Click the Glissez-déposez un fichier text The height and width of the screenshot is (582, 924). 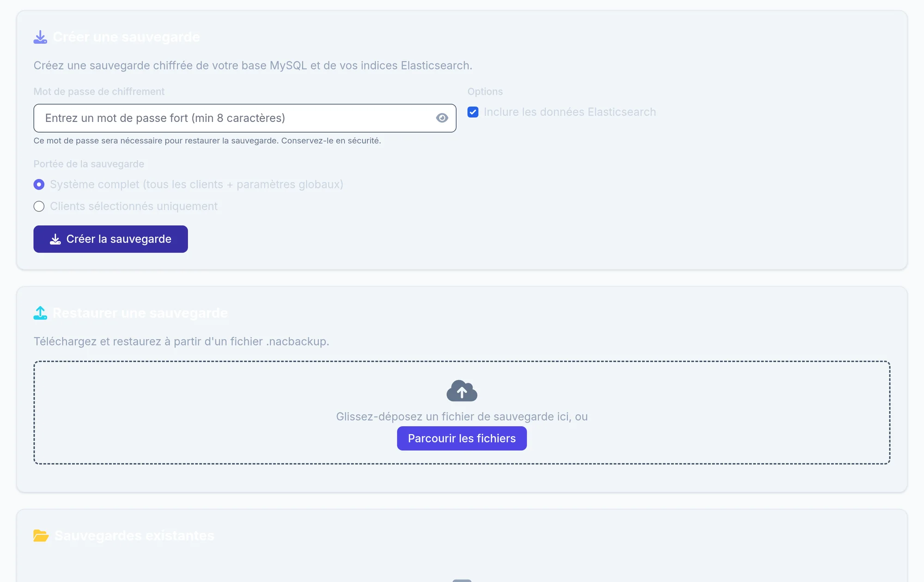[462, 417]
